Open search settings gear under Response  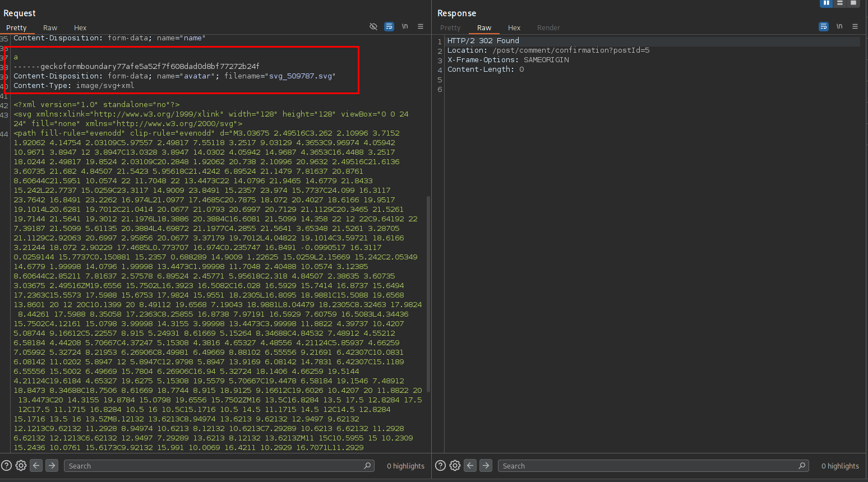(455, 466)
